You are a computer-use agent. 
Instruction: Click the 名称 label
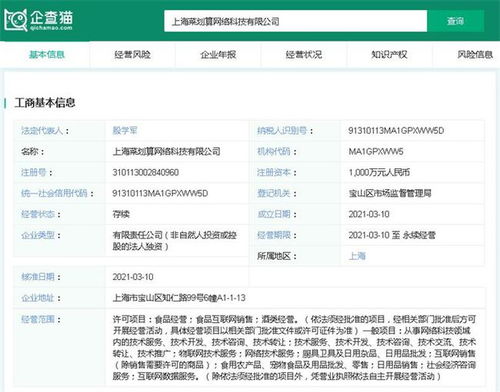coord(32,151)
